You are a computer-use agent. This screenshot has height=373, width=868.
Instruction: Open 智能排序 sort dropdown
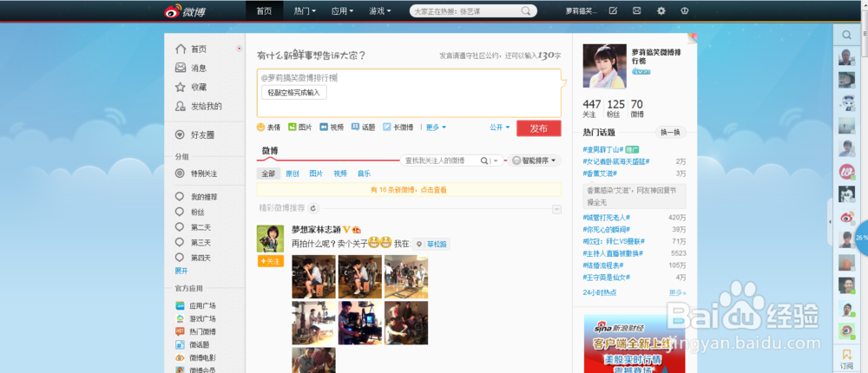[534, 160]
